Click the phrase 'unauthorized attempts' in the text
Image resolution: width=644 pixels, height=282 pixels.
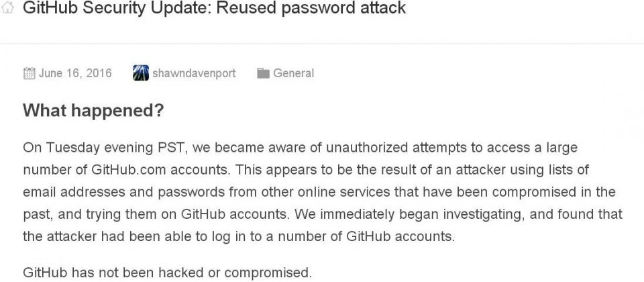(x=396, y=148)
